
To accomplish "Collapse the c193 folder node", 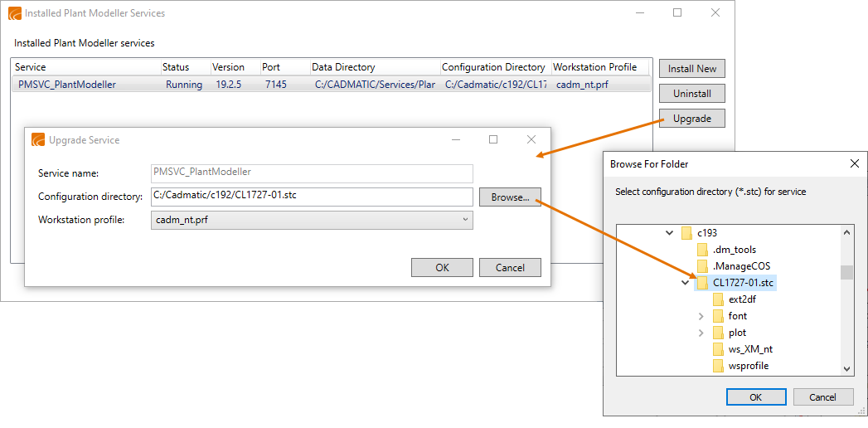I will click(x=670, y=233).
